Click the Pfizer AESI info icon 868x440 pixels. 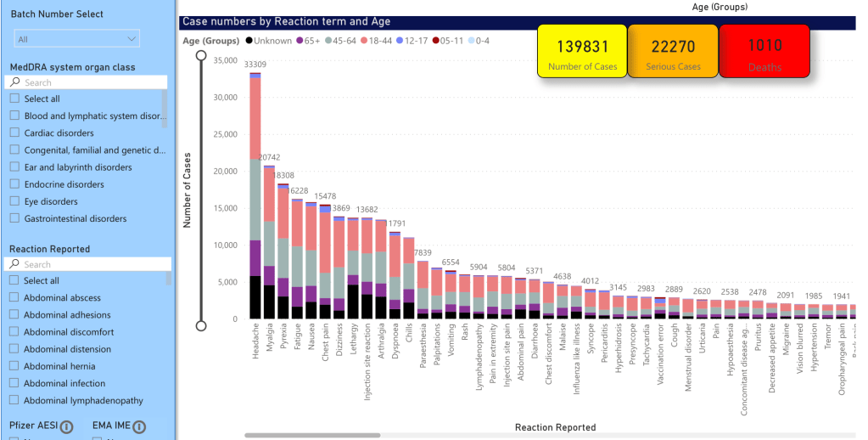65,426
